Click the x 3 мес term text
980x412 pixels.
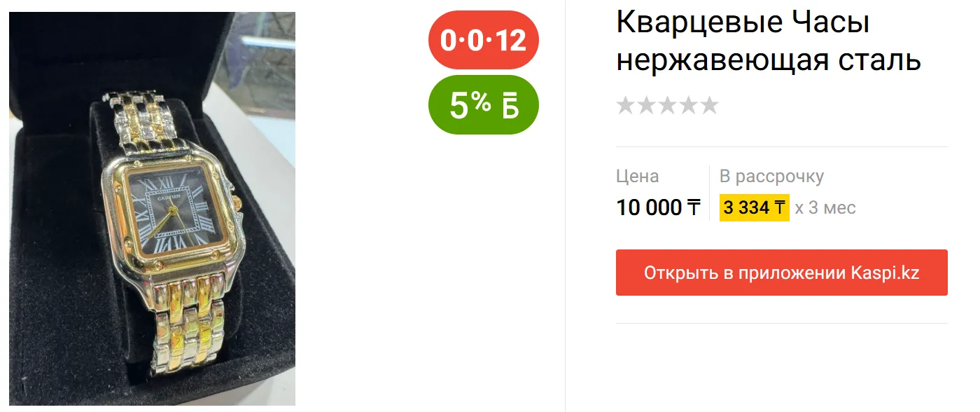click(825, 208)
